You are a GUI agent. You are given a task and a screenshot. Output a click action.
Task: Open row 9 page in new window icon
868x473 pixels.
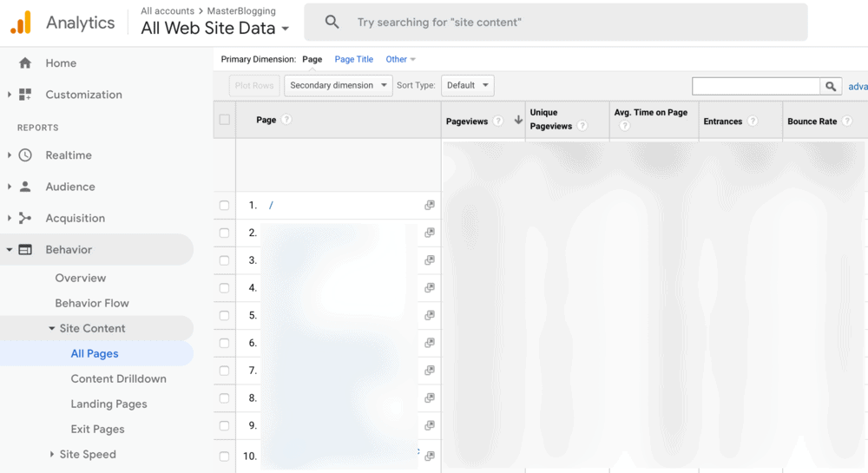coord(429,425)
